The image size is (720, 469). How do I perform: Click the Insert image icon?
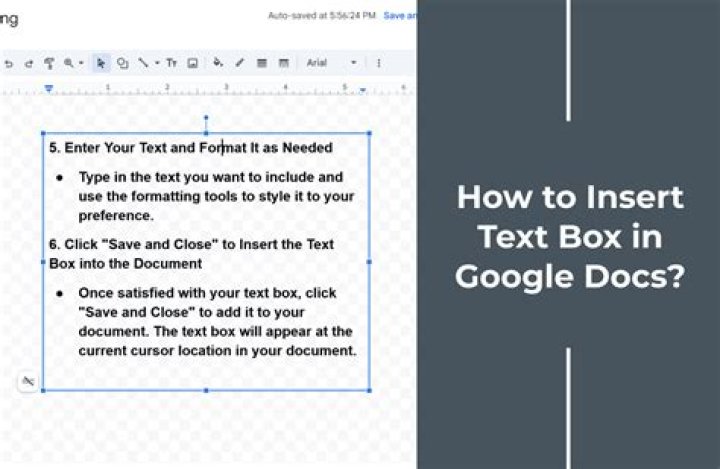point(192,63)
